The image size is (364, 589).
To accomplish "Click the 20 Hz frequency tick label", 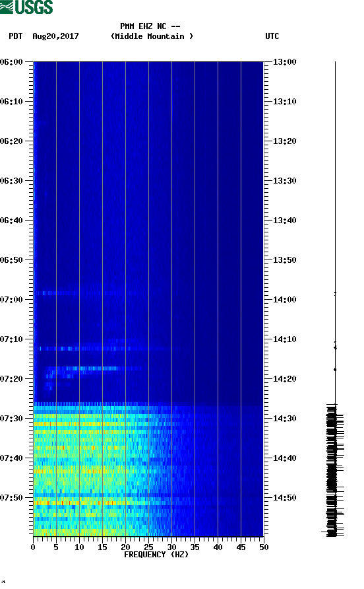I will (x=126, y=547).
